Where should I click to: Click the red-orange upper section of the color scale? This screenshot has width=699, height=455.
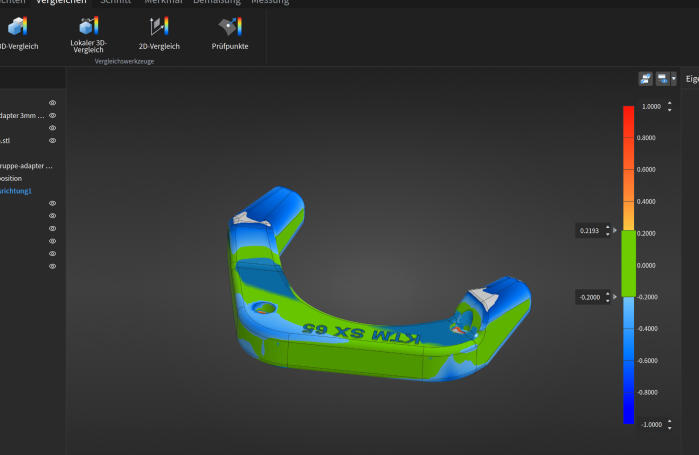629,168
